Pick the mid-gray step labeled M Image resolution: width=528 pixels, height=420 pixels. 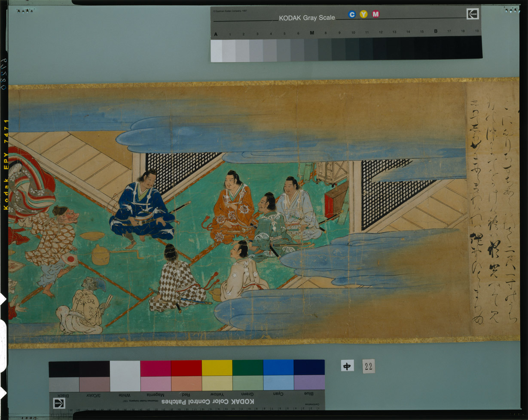(311, 50)
